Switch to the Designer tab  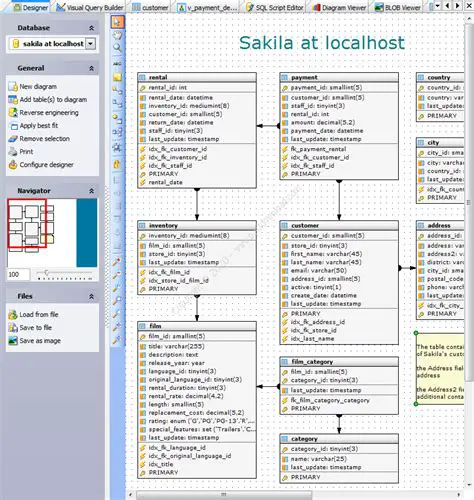click(x=31, y=7)
